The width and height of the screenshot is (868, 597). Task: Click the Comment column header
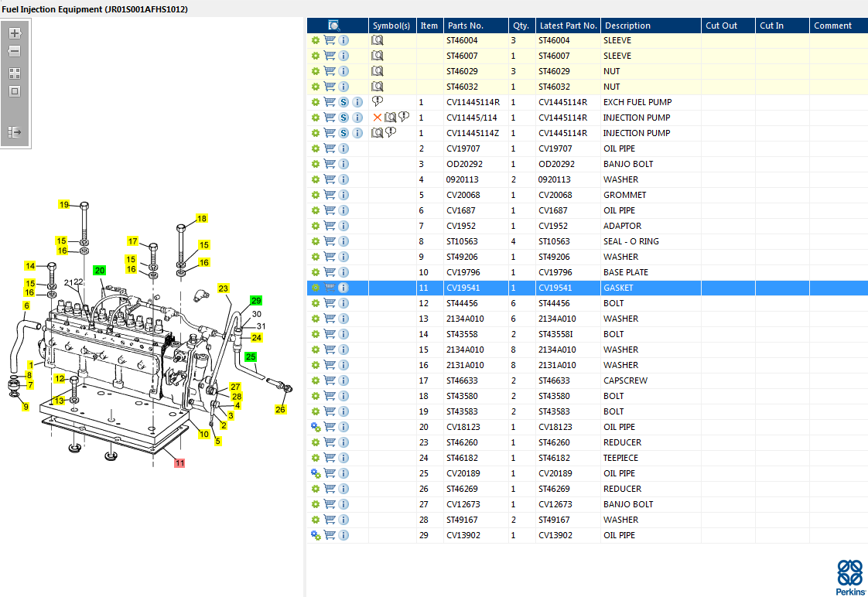click(839, 26)
